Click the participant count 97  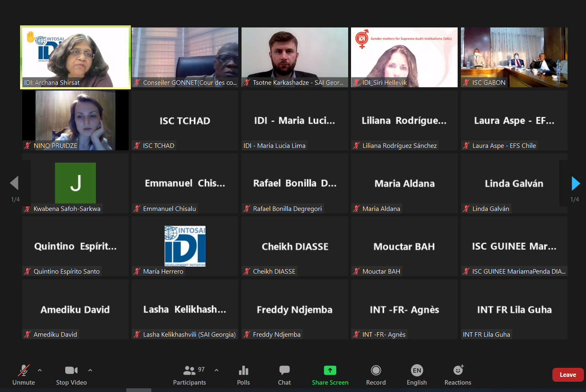[201, 369]
